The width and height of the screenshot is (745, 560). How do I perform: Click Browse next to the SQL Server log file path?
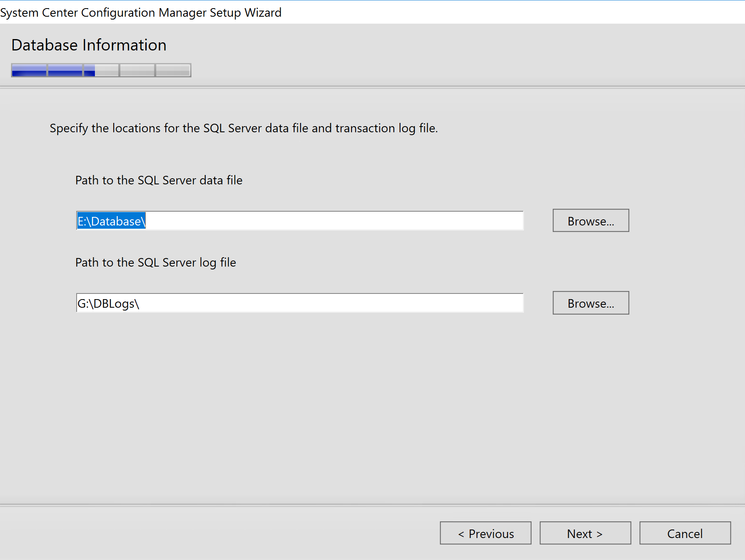(590, 303)
